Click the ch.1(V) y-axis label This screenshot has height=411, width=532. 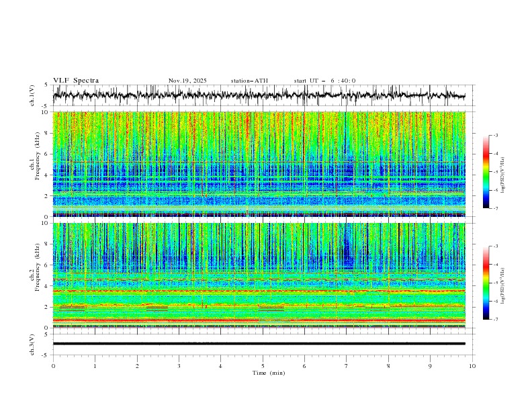32,95
